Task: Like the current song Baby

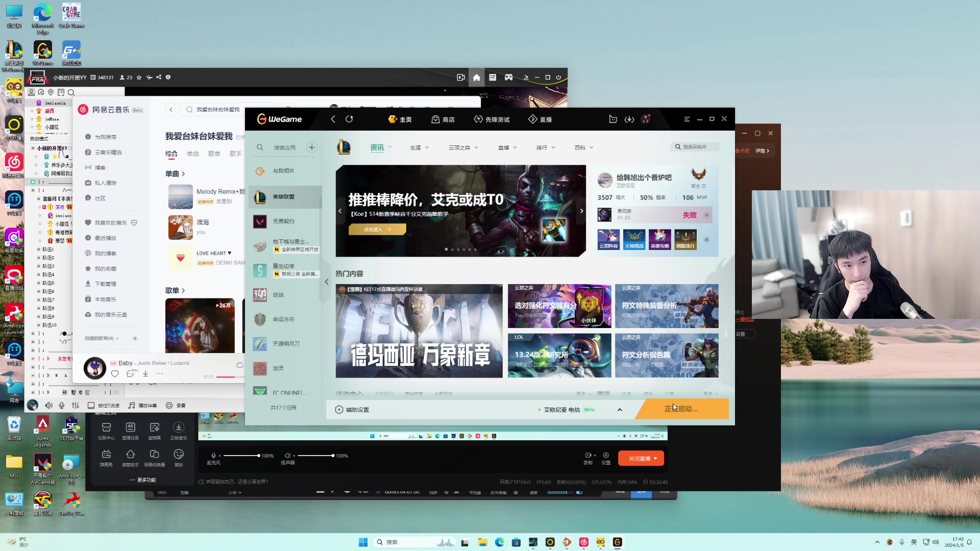Action: 115,374
